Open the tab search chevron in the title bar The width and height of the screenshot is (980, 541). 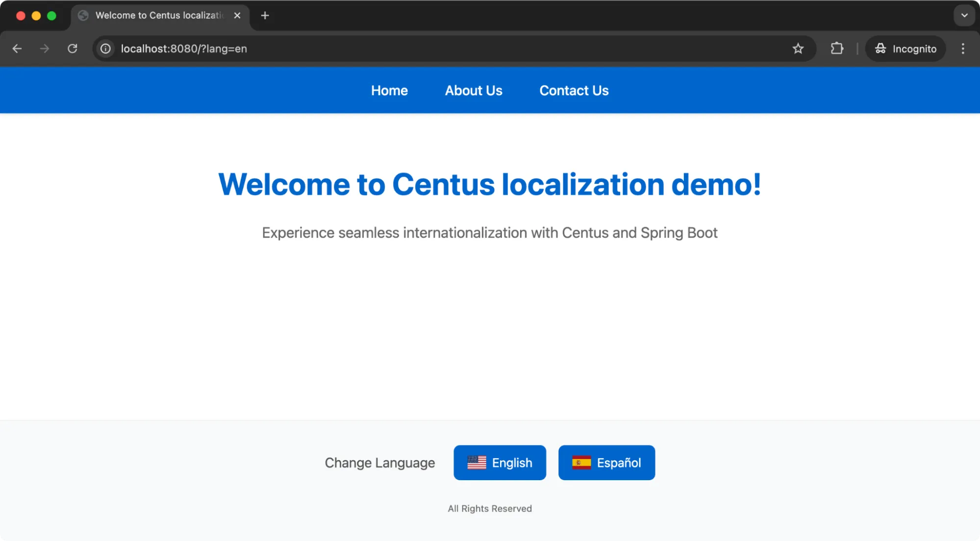(x=964, y=15)
